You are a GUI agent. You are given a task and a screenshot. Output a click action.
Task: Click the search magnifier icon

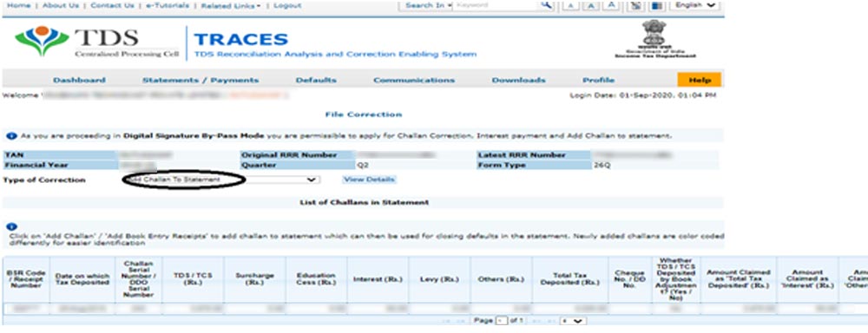pos(546,5)
